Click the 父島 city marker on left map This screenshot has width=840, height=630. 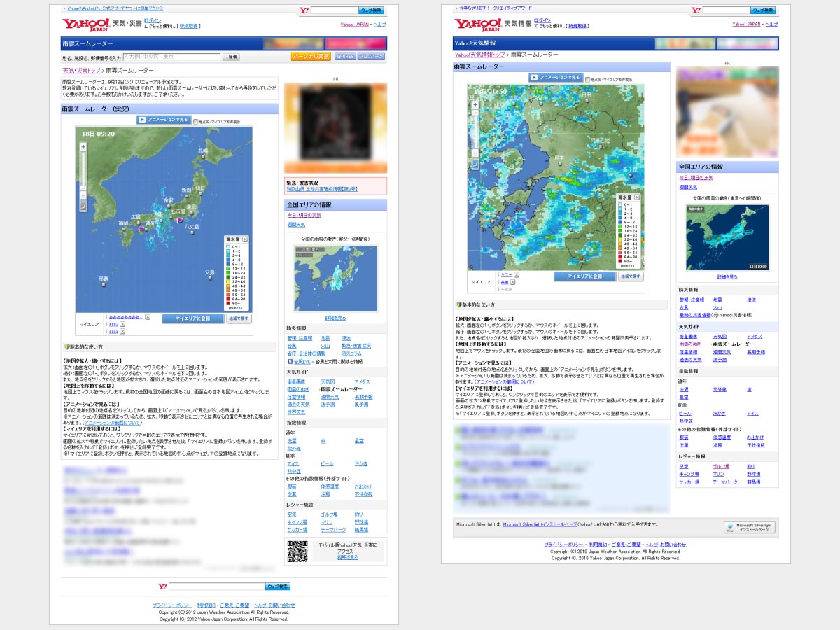coord(210,277)
